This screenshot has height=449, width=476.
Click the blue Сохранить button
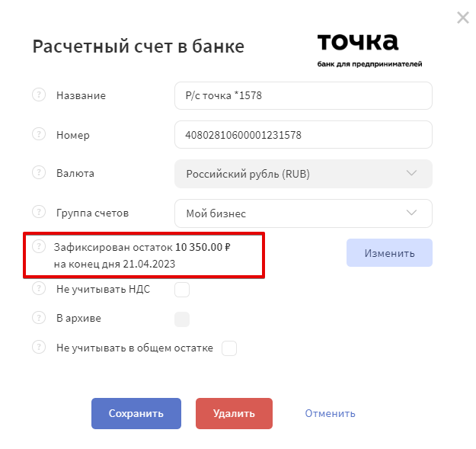[136, 413]
